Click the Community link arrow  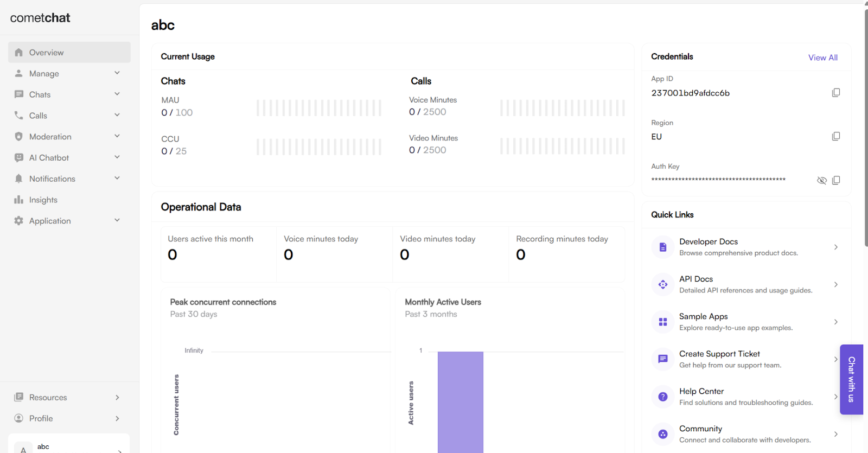(836, 434)
